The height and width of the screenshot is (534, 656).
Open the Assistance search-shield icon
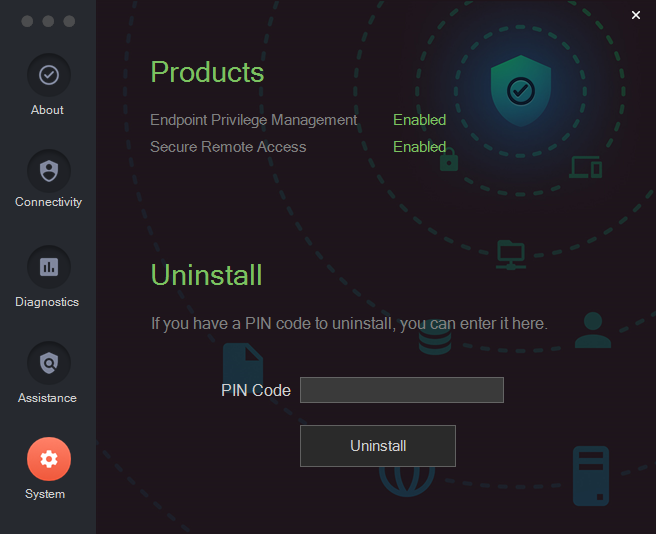pos(49,363)
